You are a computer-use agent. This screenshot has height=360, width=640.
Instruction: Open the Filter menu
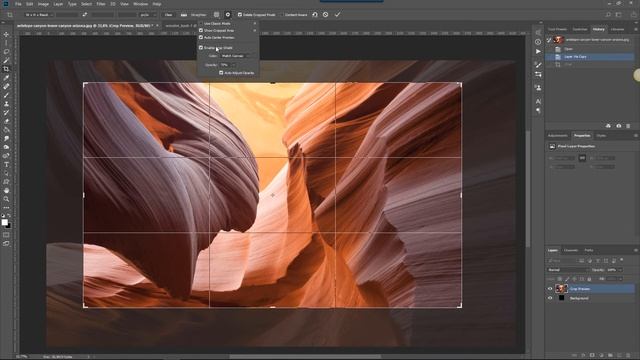pos(101,4)
